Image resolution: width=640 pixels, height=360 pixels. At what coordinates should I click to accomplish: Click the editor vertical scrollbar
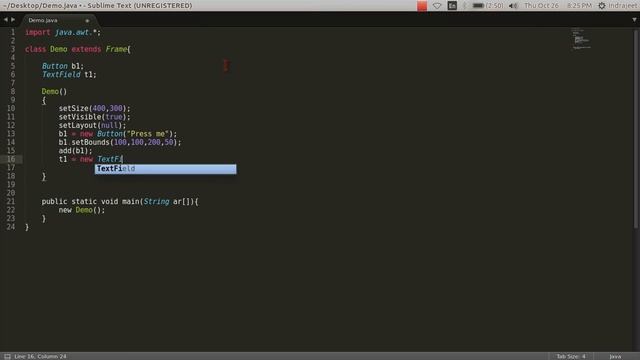(x=636, y=129)
